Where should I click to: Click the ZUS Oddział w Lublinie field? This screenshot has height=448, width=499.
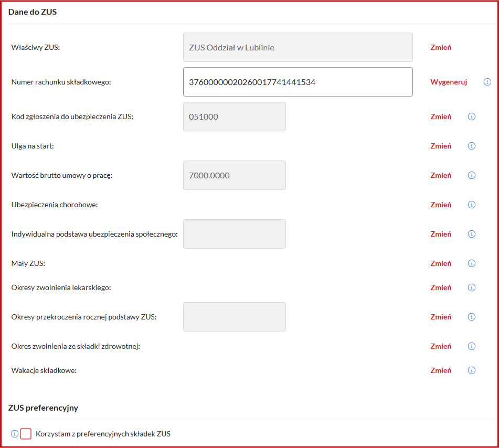pos(298,47)
